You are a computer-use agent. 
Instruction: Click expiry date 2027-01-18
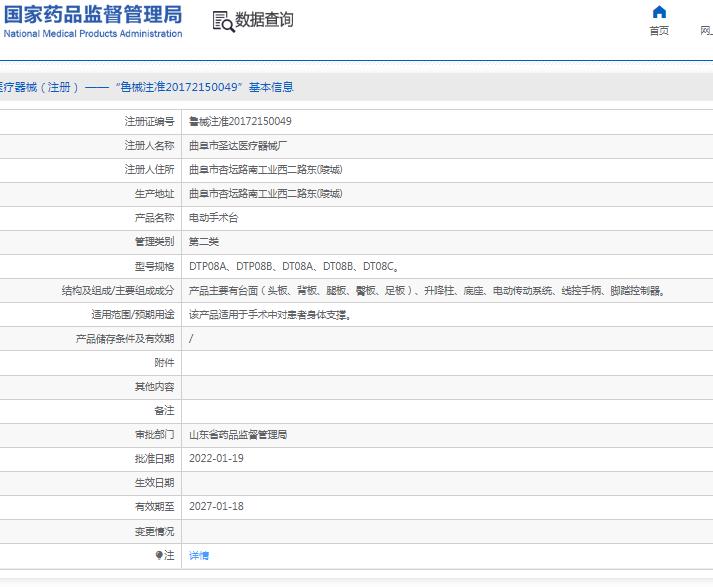(x=216, y=507)
